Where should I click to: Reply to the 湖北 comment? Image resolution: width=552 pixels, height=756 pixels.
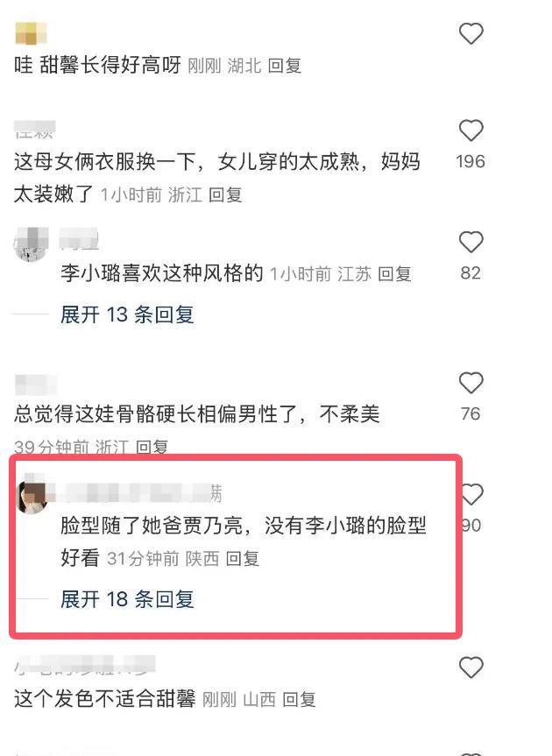click(285, 65)
